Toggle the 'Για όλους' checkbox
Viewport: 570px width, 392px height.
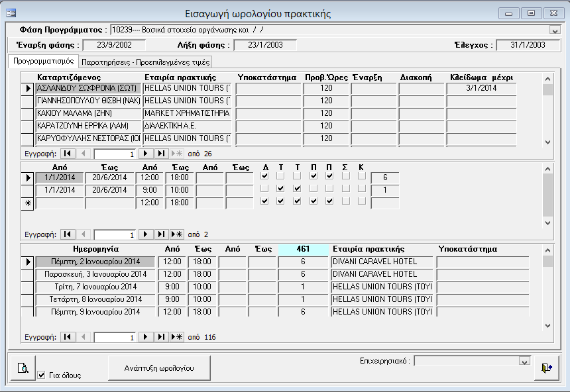(x=42, y=375)
